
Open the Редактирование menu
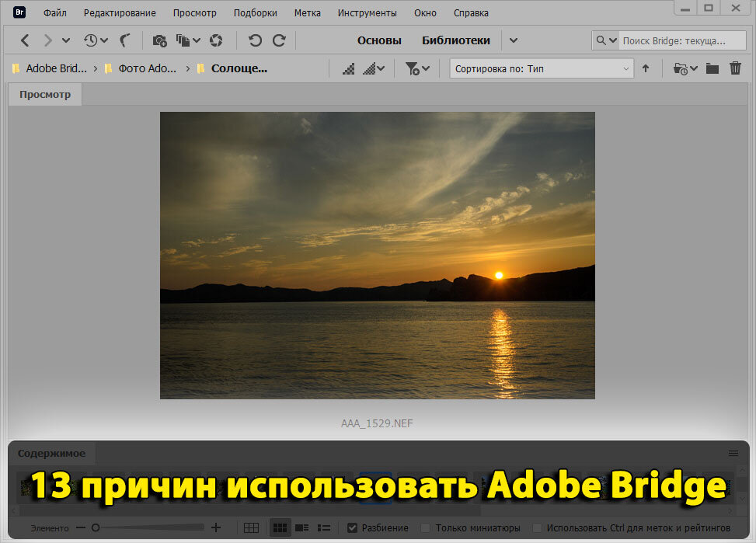tap(120, 13)
